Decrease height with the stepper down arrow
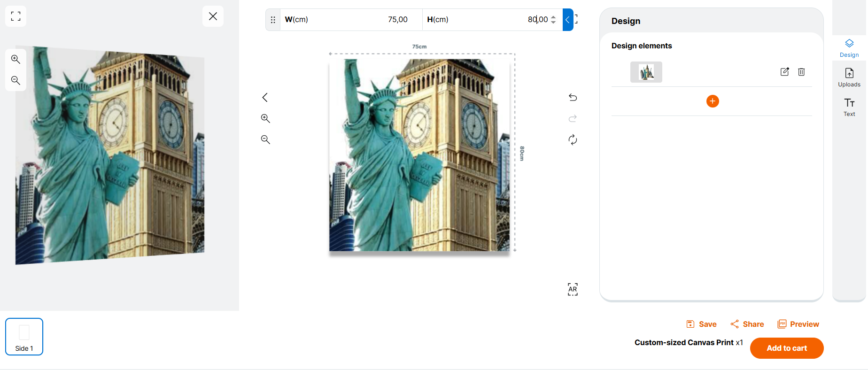This screenshot has height=370, width=868. tap(553, 22)
